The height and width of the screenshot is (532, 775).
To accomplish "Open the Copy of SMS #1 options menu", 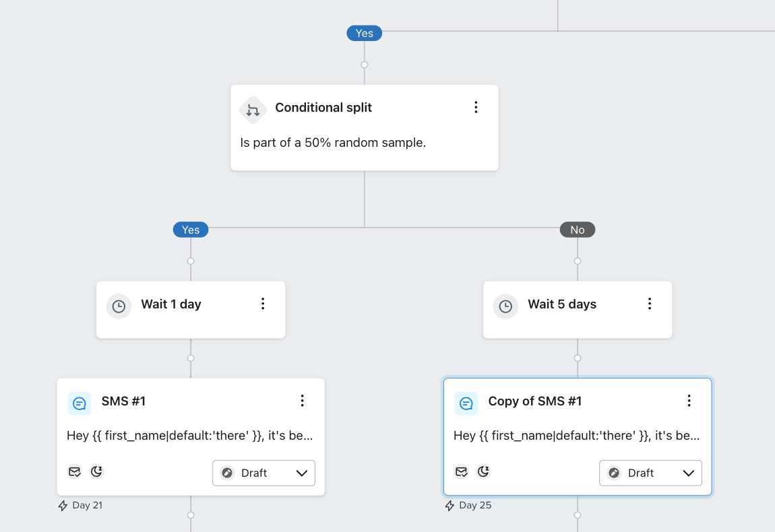I will click(x=689, y=401).
